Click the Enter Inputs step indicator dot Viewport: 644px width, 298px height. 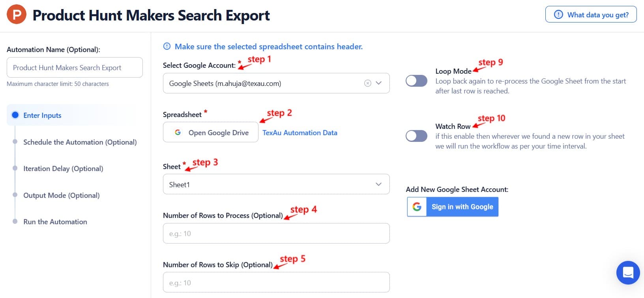click(15, 115)
